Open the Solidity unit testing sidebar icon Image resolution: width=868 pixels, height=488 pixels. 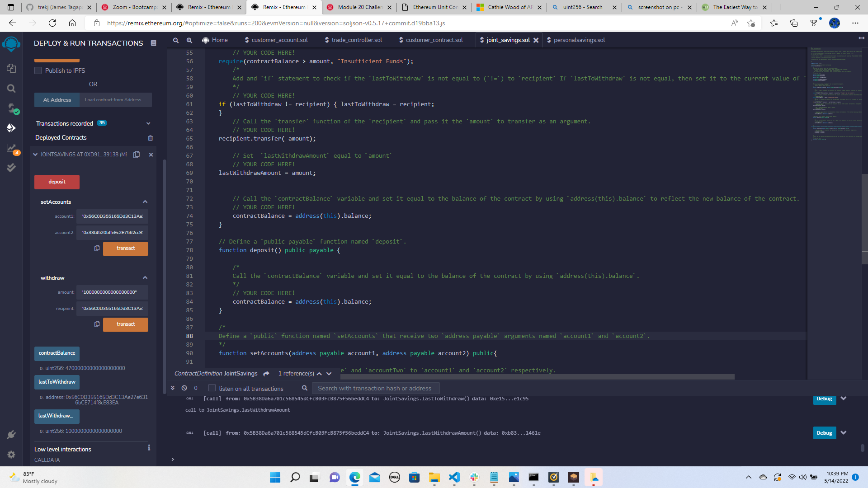(11, 168)
